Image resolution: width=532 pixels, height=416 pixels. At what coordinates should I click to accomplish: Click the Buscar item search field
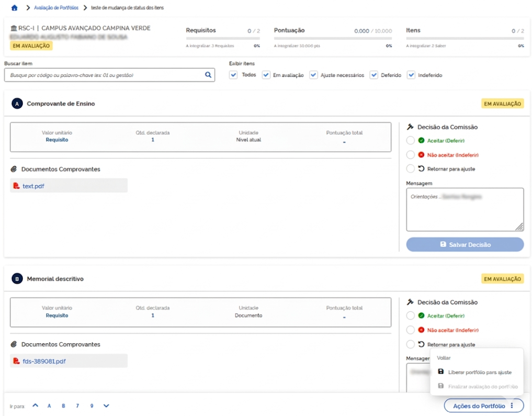point(105,75)
